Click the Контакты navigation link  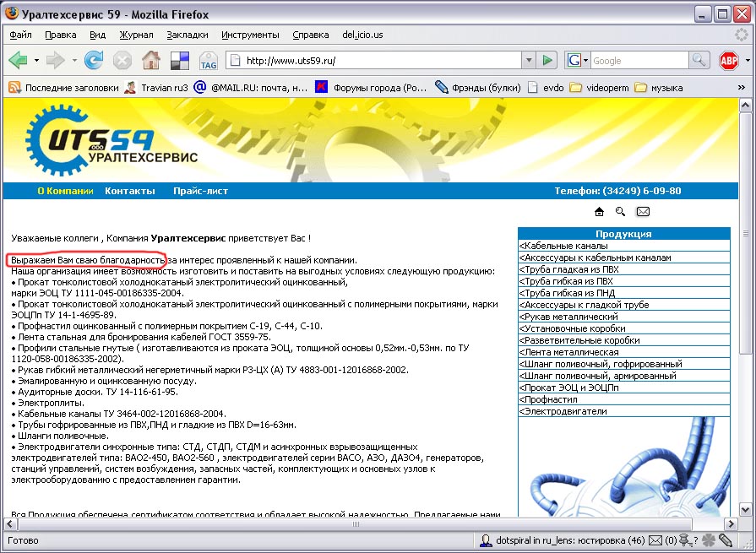(x=130, y=191)
